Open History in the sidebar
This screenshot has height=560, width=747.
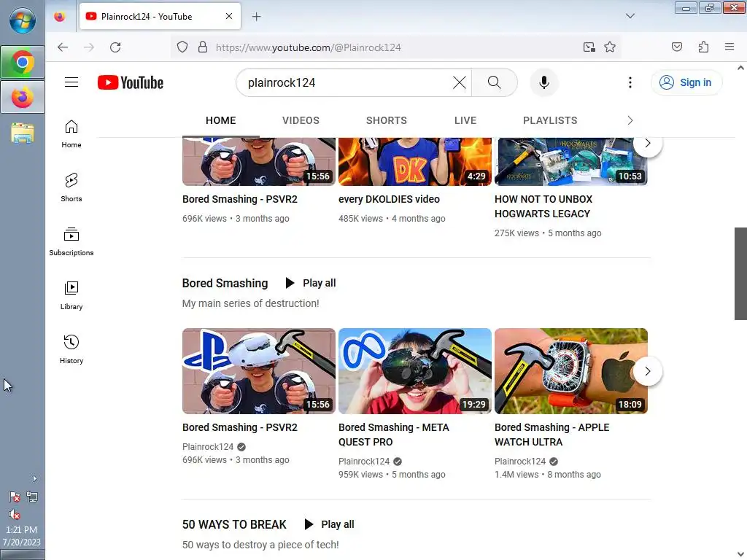pyautogui.click(x=71, y=349)
